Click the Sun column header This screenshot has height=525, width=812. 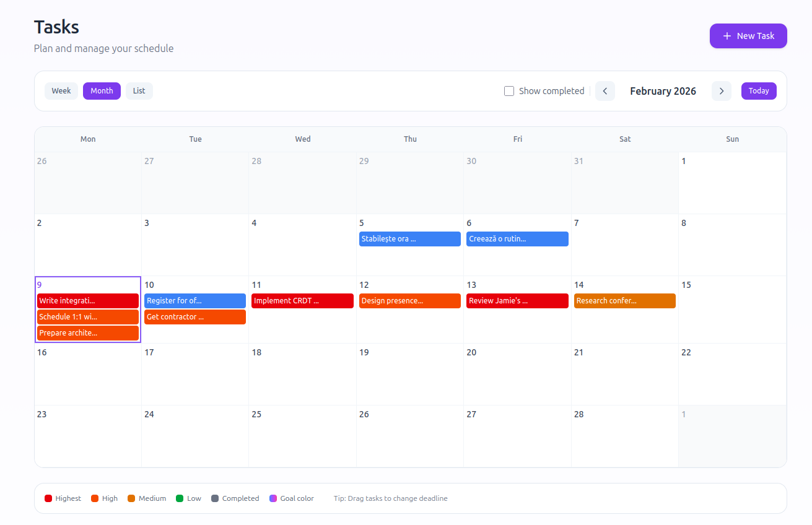coord(732,139)
